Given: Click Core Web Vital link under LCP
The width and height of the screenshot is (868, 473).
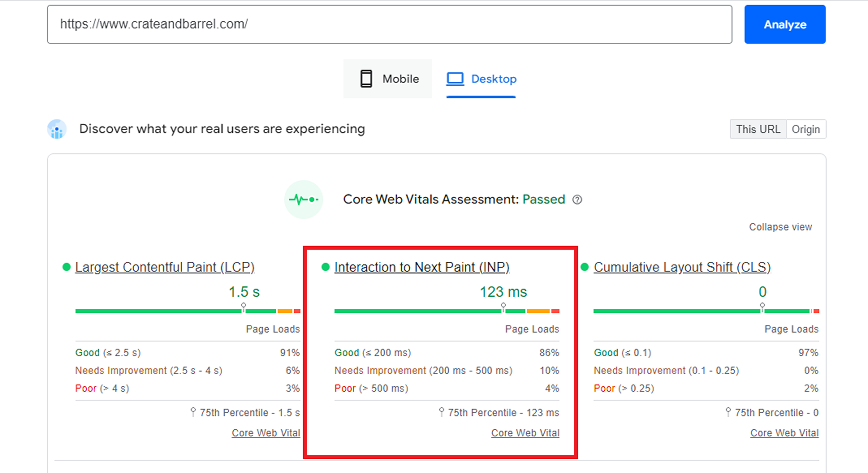Looking at the screenshot, I should point(266,433).
